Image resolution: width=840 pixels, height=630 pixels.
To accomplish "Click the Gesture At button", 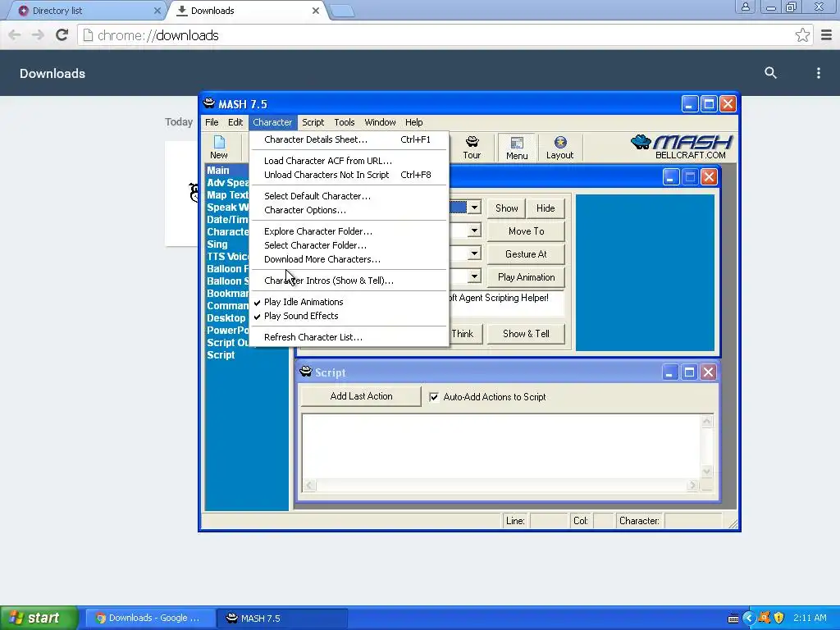I will pyautogui.click(x=526, y=254).
